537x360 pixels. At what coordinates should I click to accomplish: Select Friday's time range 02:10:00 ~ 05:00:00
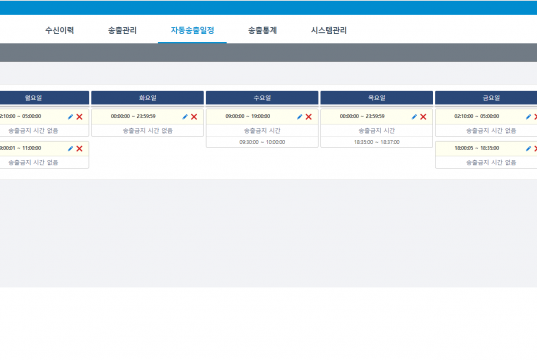[x=477, y=116]
